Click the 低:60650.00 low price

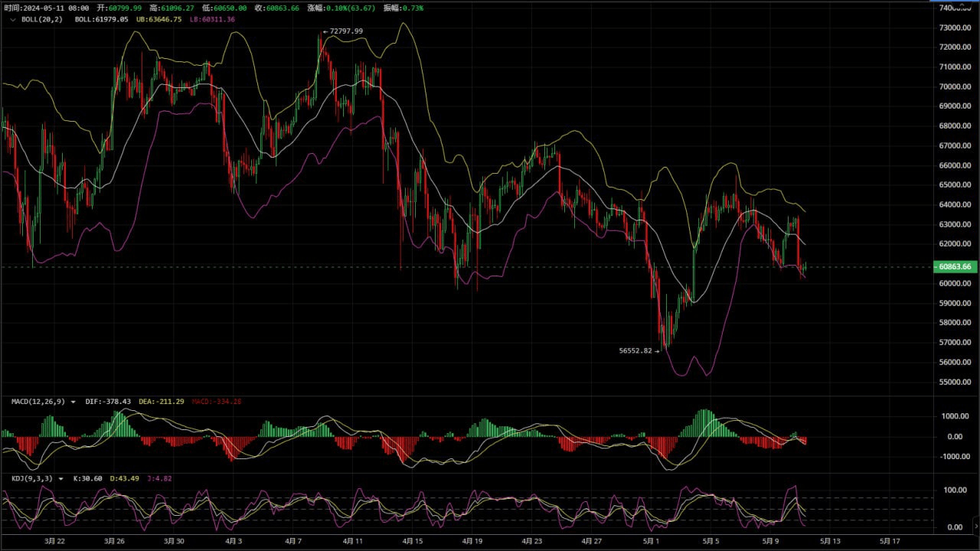pos(224,8)
